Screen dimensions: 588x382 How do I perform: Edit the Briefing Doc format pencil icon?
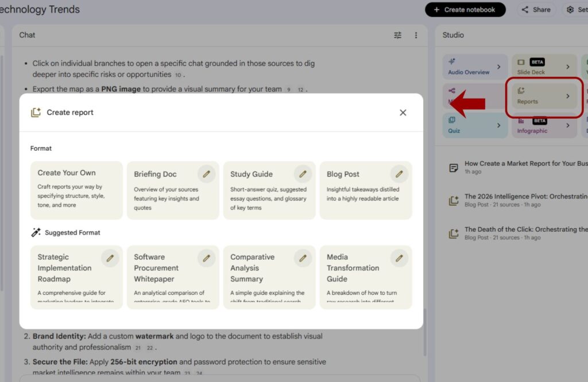click(x=206, y=174)
